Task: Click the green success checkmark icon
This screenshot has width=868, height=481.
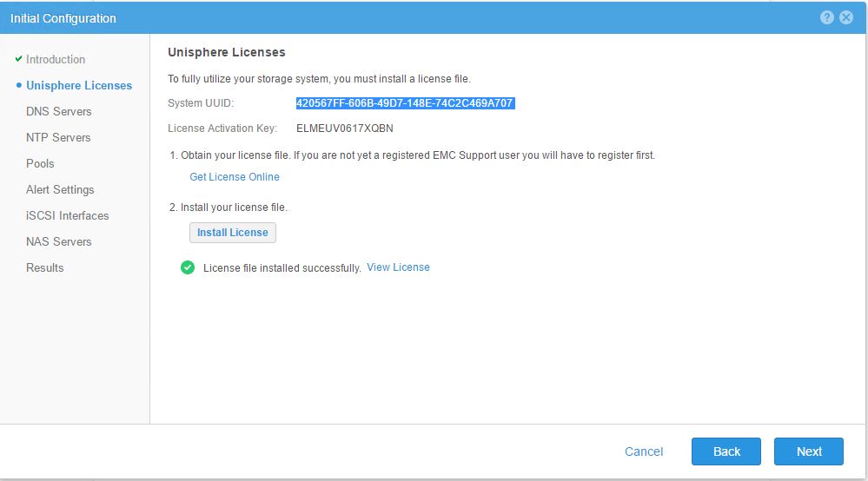Action: [188, 267]
